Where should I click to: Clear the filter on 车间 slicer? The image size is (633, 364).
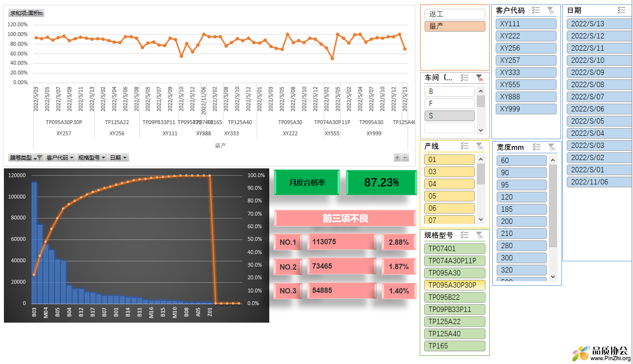(x=480, y=78)
